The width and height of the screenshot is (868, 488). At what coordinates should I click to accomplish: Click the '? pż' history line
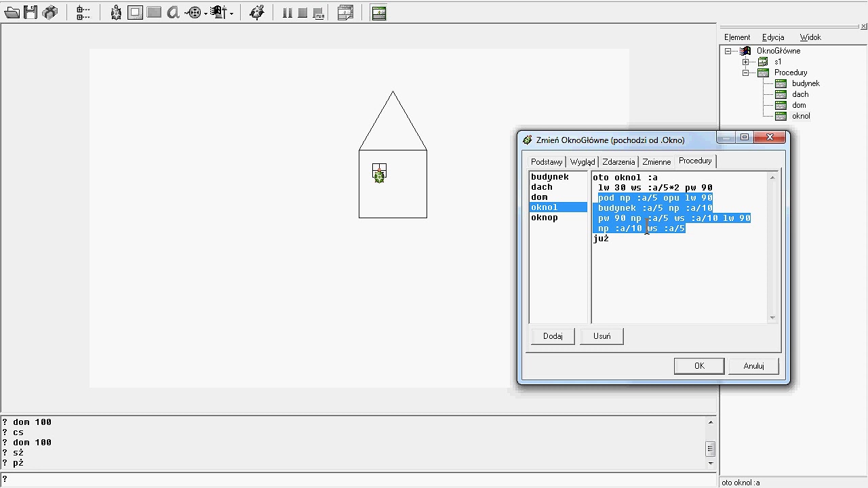[13, 463]
